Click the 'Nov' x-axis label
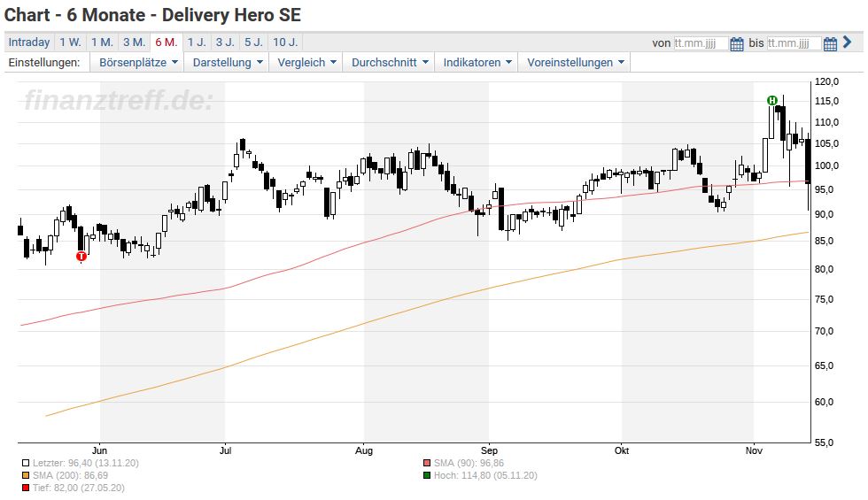 (754, 450)
